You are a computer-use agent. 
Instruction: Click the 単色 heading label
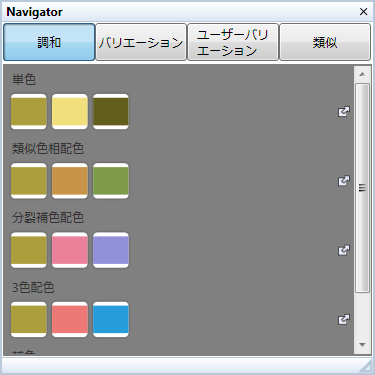coord(24,79)
